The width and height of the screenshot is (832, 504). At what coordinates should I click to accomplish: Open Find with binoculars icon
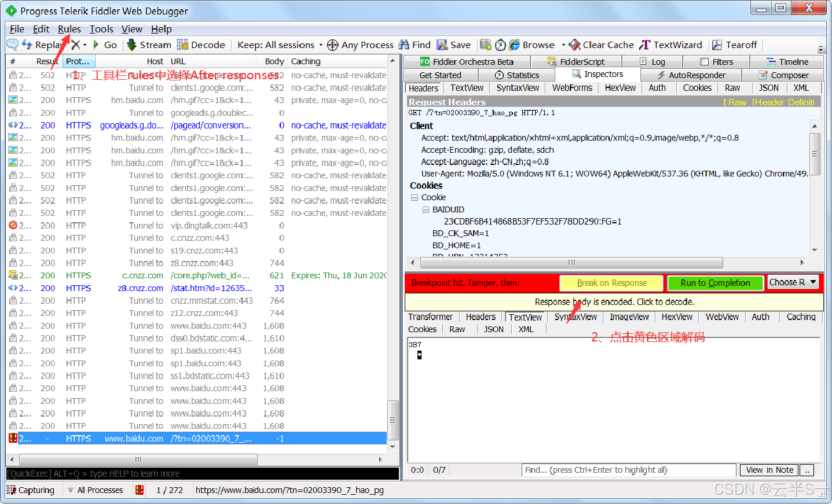(x=415, y=45)
